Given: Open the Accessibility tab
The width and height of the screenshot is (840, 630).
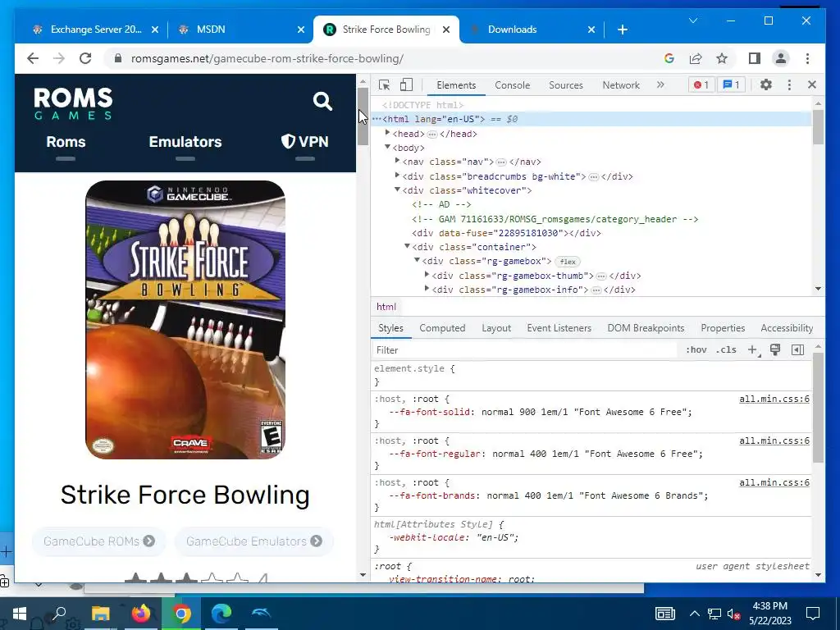Looking at the screenshot, I should (787, 328).
